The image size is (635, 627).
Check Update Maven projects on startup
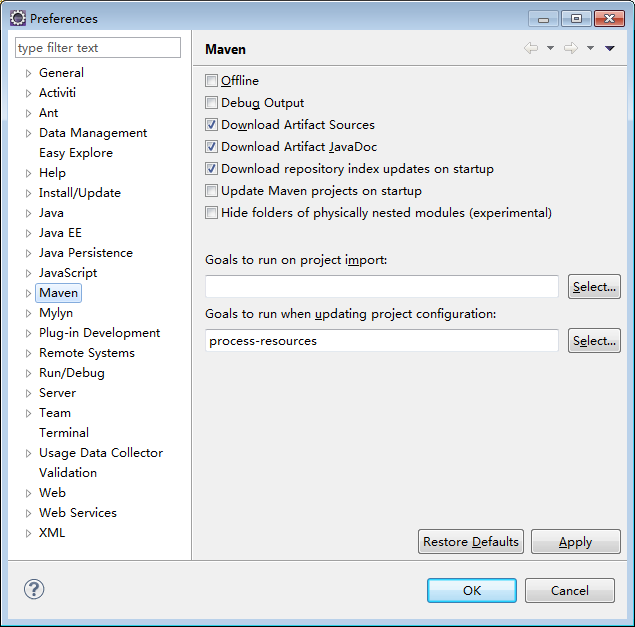(211, 190)
